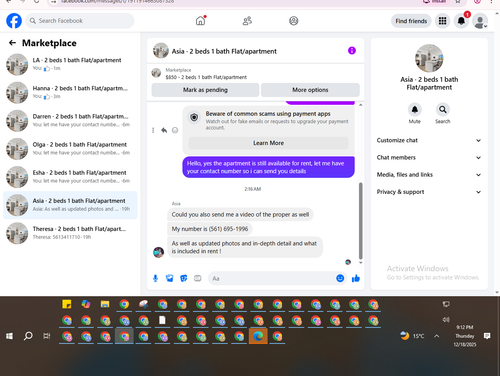Mute conversation with bell icon
Screen dimensions: 500x376
(x=415, y=110)
